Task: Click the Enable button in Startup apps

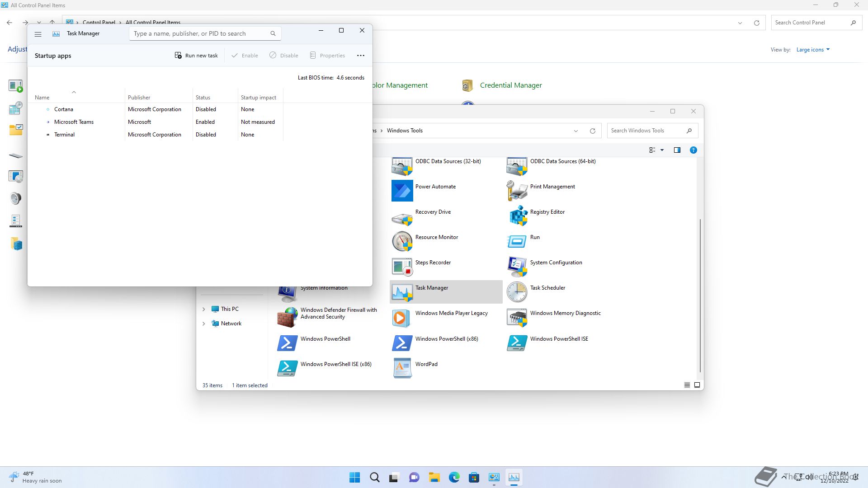Action: click(x=245, y=56)
